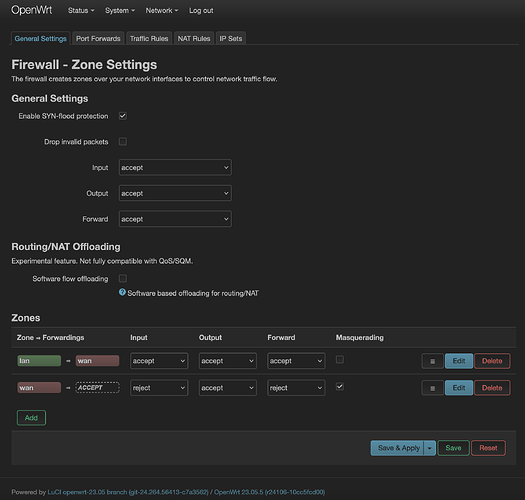Click the drag handle icon for wan zone

(x=432, y=388)
